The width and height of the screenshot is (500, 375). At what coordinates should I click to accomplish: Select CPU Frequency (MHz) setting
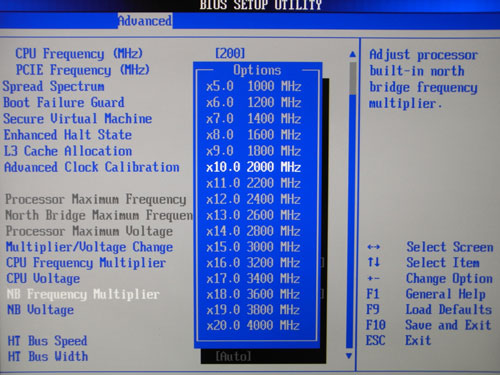pos(79,54)
